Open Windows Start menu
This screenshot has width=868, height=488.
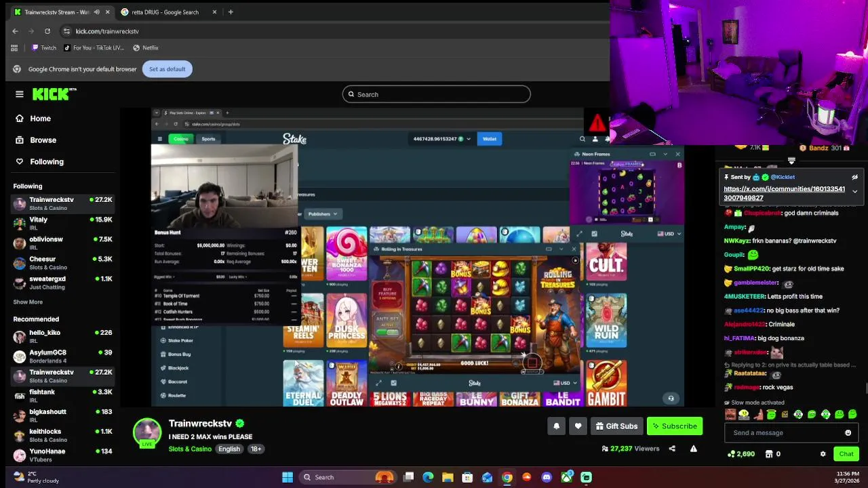pos(288,477)
